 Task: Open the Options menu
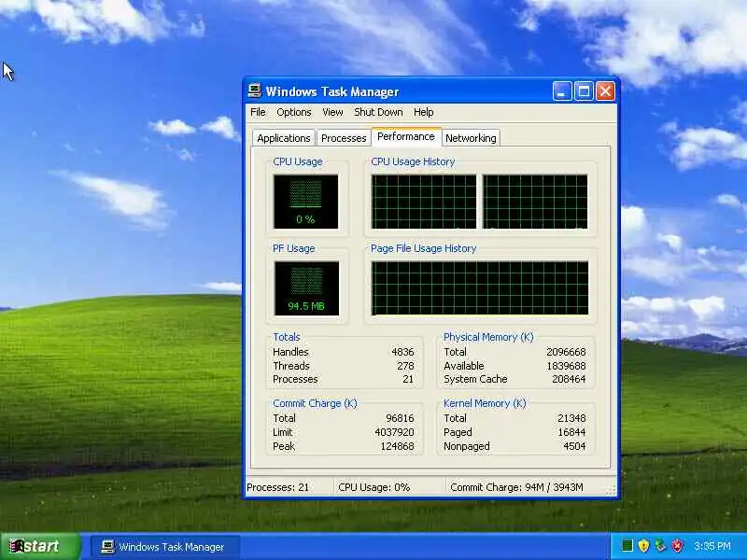(x=293, y=112)
